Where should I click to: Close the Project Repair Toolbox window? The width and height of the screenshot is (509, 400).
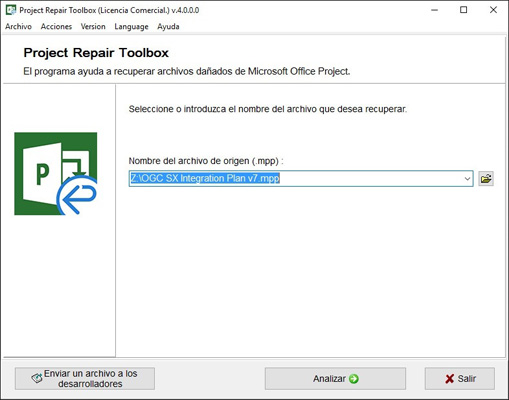pyautogui.click(x=493, y=10)
